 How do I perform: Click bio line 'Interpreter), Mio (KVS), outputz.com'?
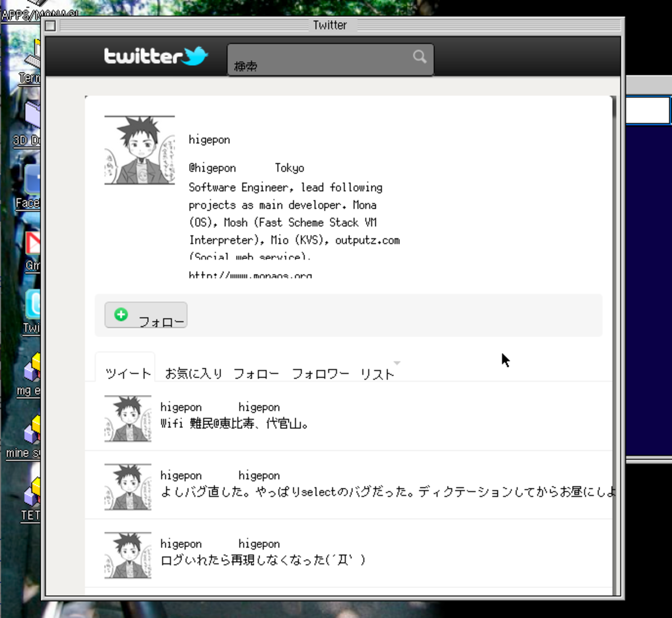(x=294, y=240)
